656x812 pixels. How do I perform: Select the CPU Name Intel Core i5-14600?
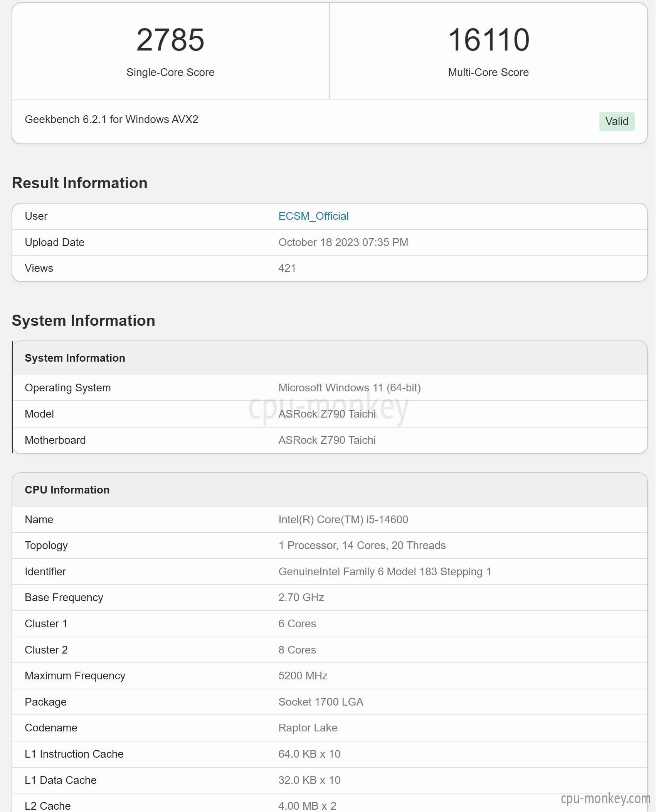(x=343, y=519)
